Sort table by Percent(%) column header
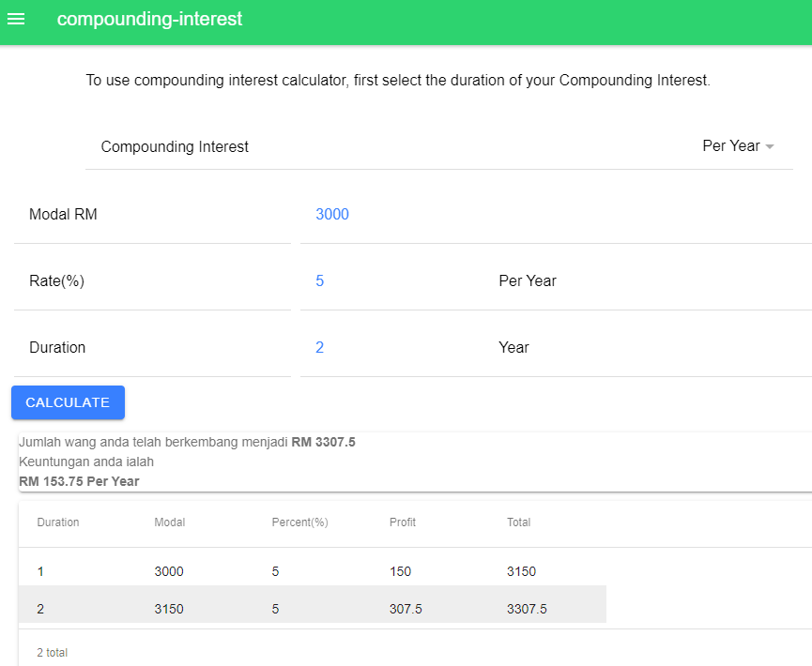812x666 pixels. click(x=299, y=522)
